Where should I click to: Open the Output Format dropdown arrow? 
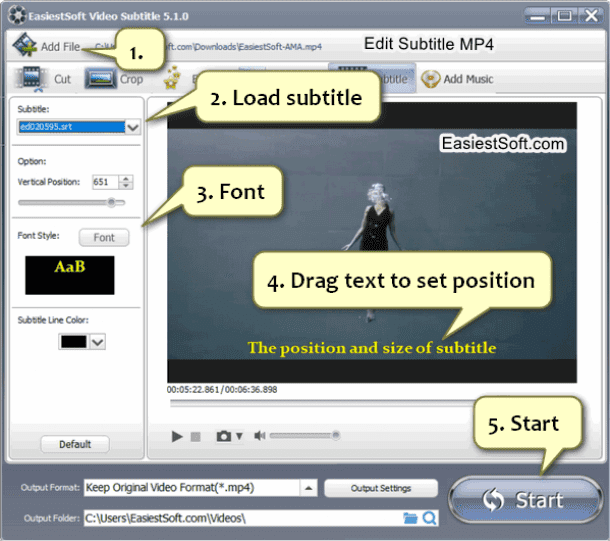click(x=309, y=488)
